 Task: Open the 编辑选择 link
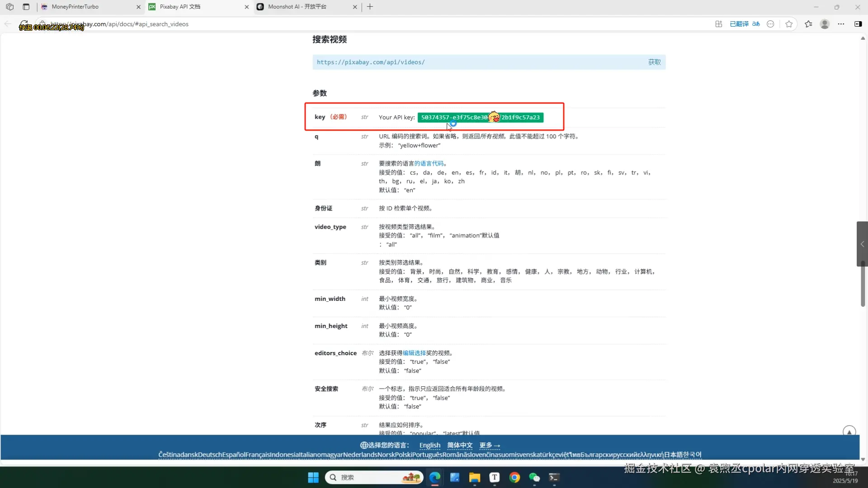click(x=414, y=353)
